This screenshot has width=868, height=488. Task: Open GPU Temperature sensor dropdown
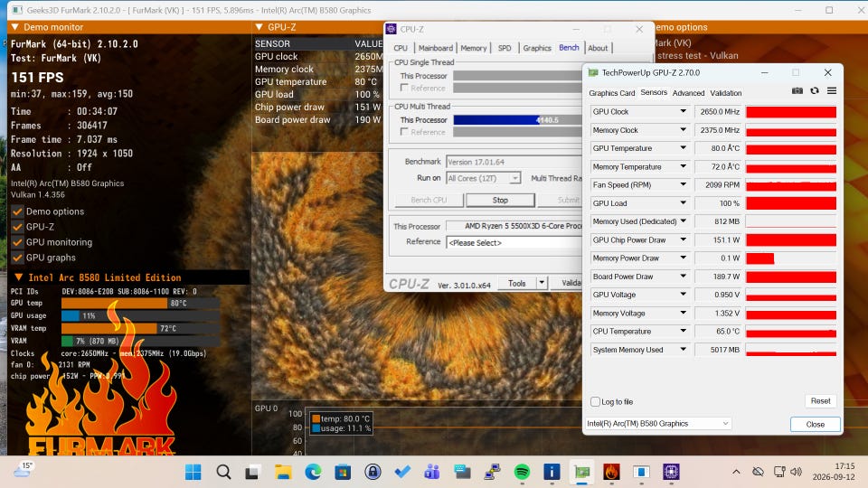pyautogui.click(x=684, y=147)
